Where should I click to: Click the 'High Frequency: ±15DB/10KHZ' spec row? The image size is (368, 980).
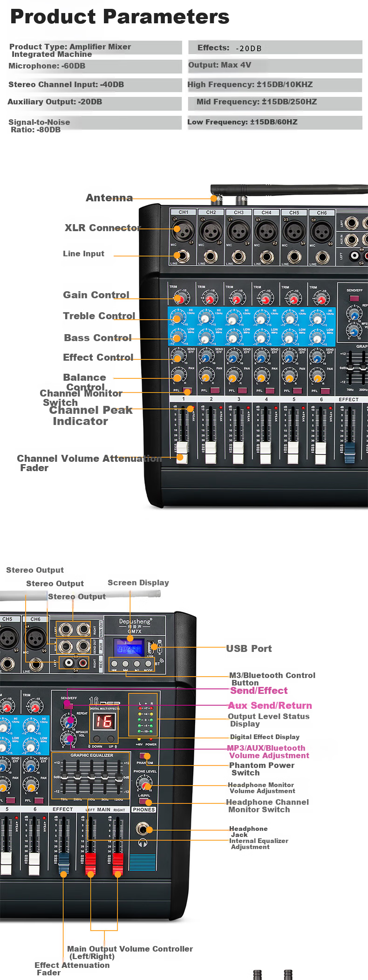tap(275, 85)
